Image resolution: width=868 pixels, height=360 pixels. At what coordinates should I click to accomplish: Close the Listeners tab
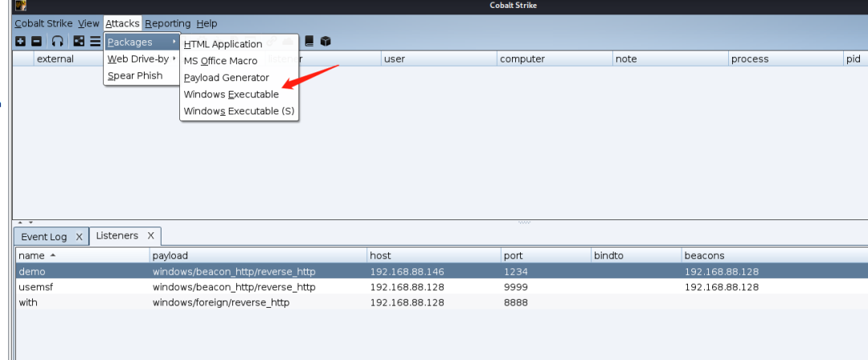150,235
